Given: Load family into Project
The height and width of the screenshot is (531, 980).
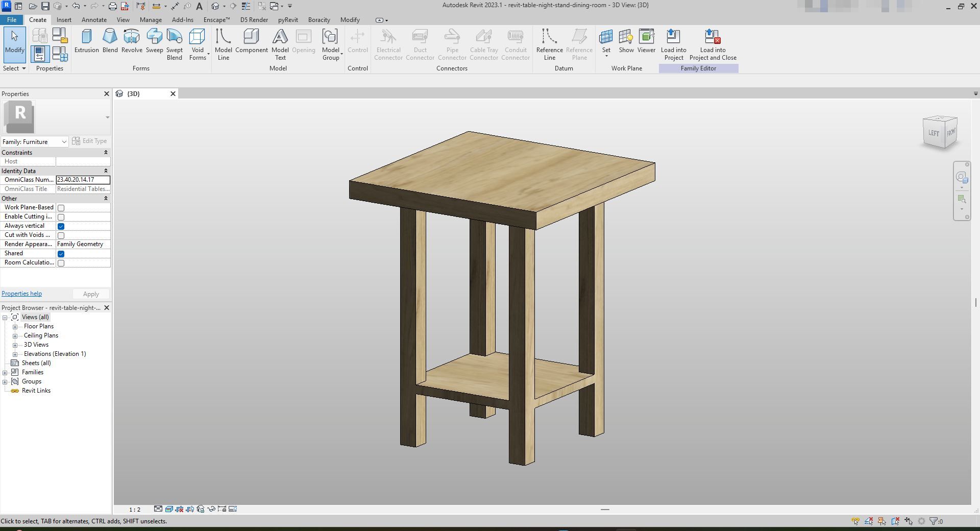Looking at the screenshot, I should 673,44.
